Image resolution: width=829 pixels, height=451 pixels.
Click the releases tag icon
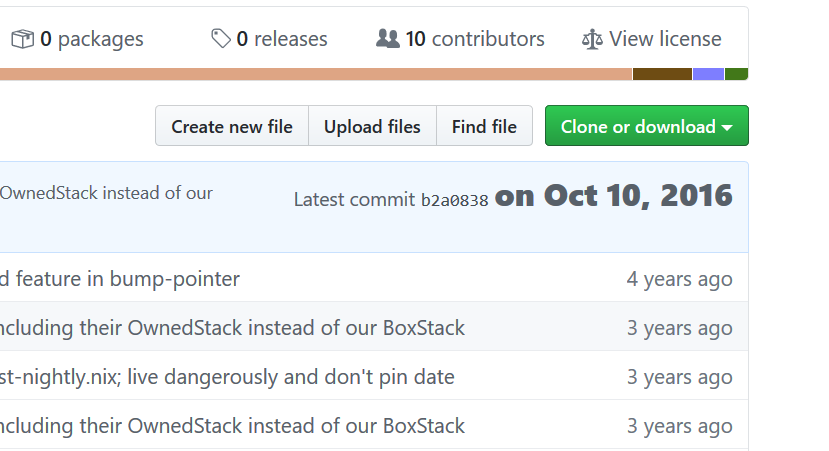221,39
